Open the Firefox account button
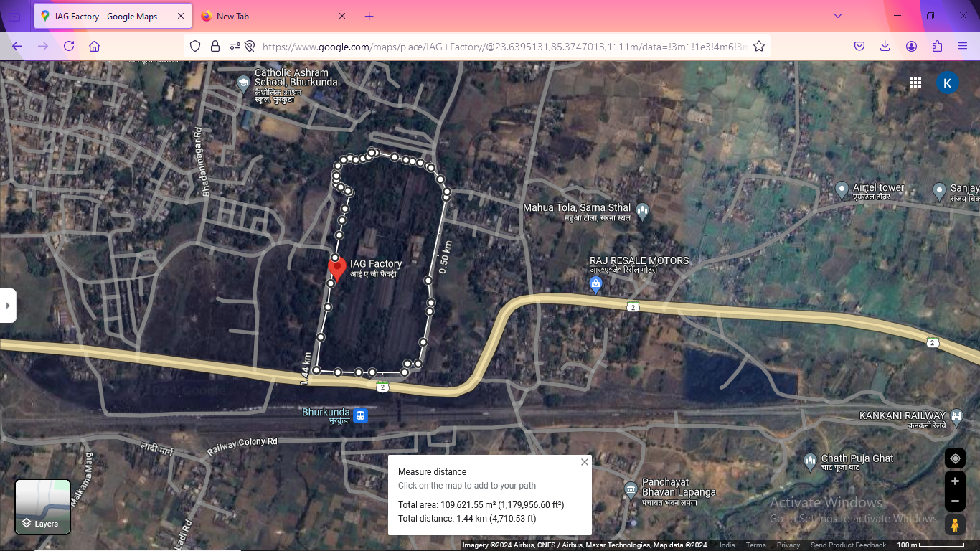980x551 pixels. 911,46
